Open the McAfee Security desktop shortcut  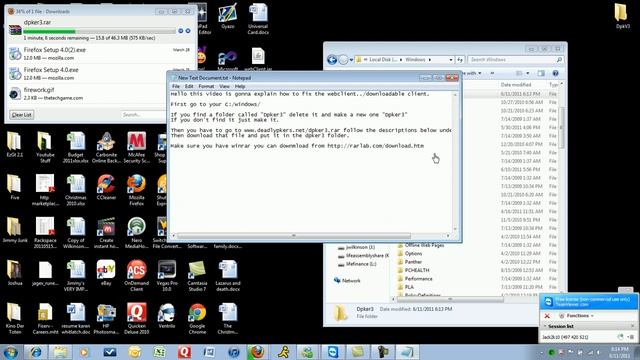click(136, 147)
